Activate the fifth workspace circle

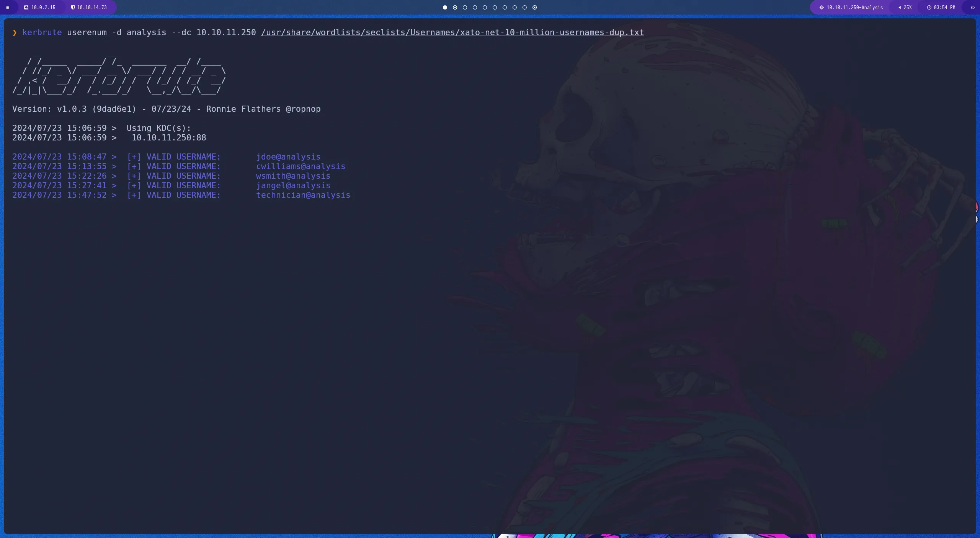(485, 7)
